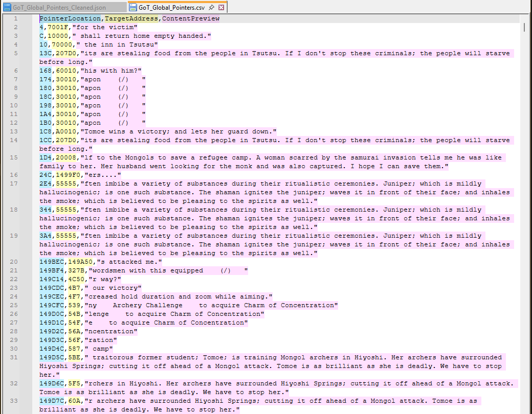Screen dimensions: 532x414
Task: Click the text "the inn in Tsutsu"
Action: [119, 44]
